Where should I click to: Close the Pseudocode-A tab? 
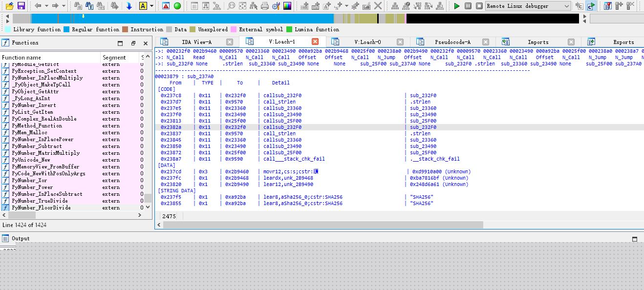tap(486, 42)
